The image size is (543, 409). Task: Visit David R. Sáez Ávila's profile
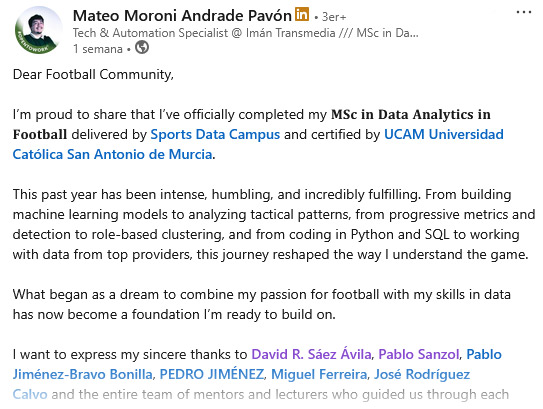point(311,354)
